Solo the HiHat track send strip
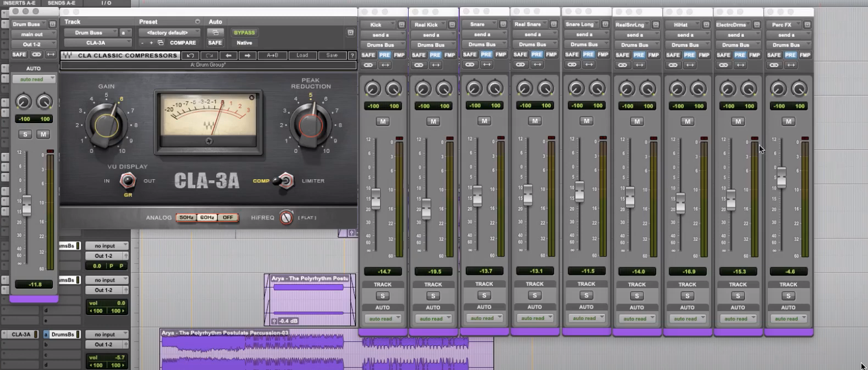The image size is (868, 370). [x=687, y=296]
